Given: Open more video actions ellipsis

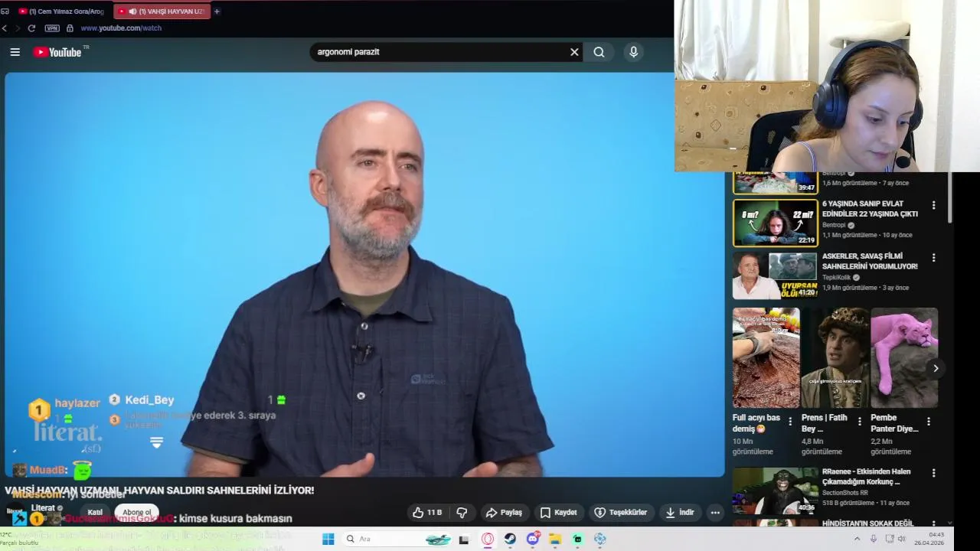Looking at the screenshot, I should coord(715,513).
